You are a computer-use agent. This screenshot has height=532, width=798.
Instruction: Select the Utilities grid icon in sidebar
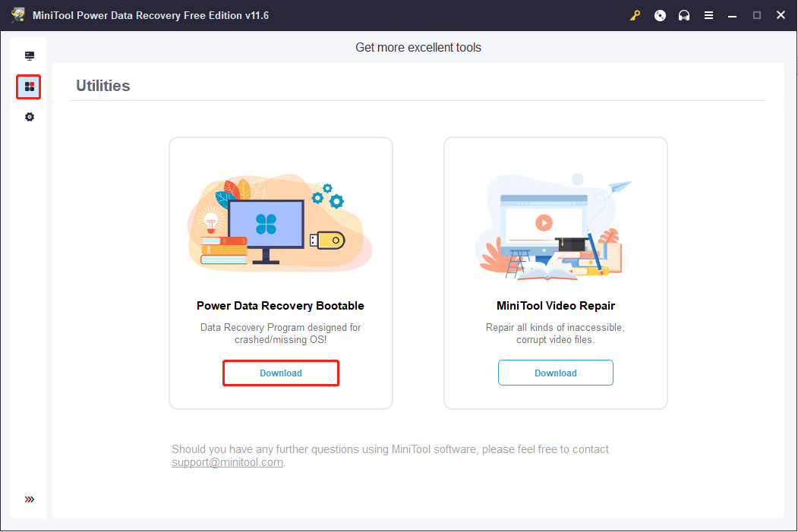[x=29, y=87]
